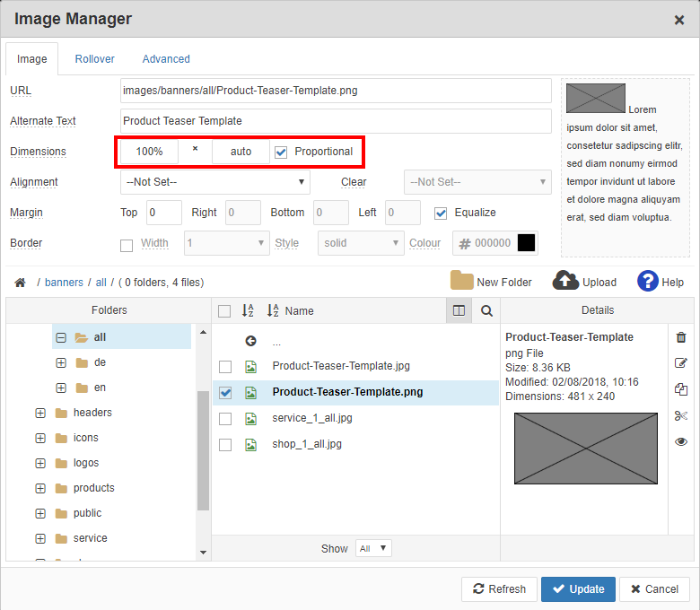
Task: Check the service_1_all.jpg checkbox
Action: coord(225,419)
